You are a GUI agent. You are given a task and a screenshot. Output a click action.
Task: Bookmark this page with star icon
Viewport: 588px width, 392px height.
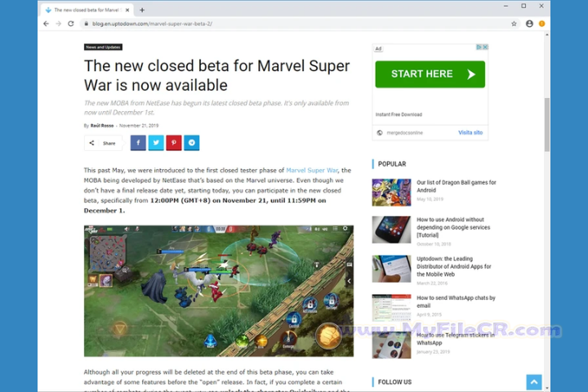[514, 24]
